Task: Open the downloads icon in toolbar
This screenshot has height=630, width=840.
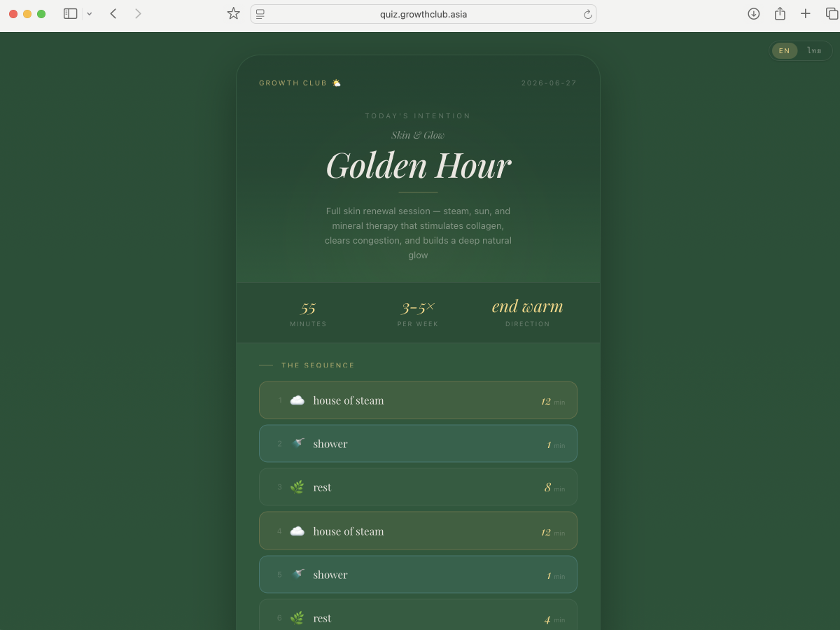Action: [x=754, y=13]
